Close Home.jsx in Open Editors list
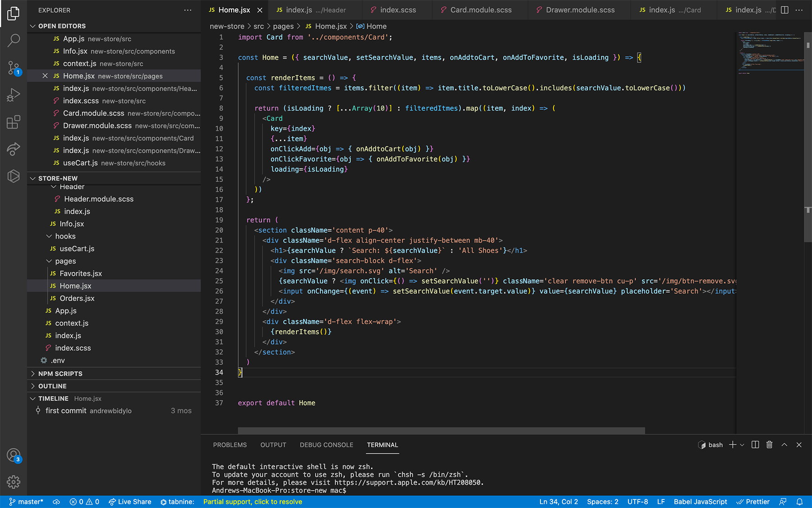The image size is (812, 508). pos(45,76)
